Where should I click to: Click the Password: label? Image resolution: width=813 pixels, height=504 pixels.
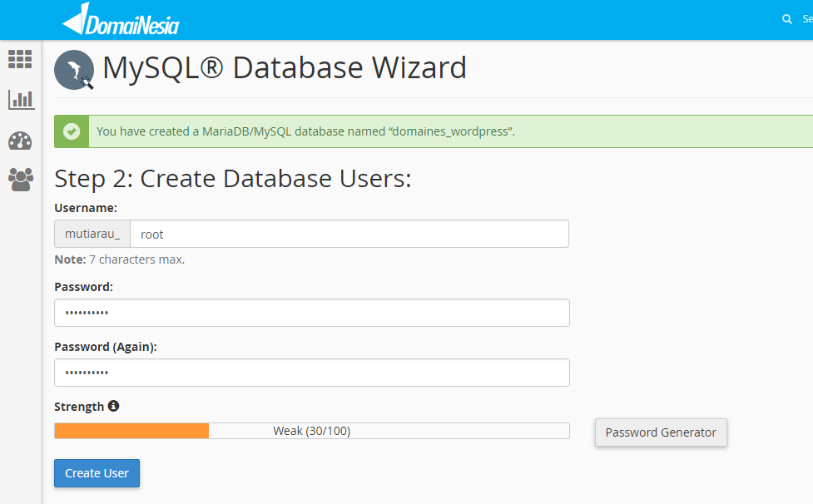pos(83,287)
